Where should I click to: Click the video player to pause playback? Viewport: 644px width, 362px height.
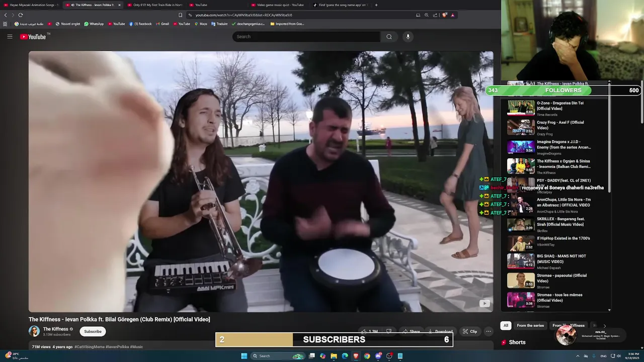pyautogui.click(x=261, y=182)
